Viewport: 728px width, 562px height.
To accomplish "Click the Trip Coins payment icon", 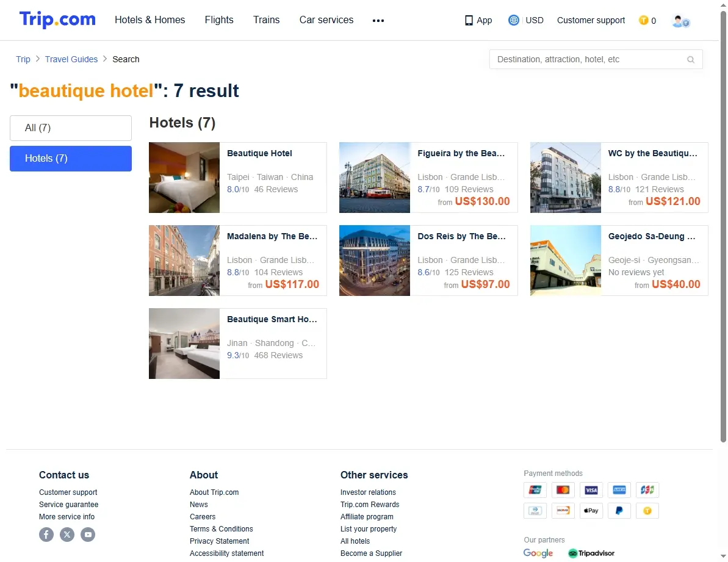I will point(647,511).
